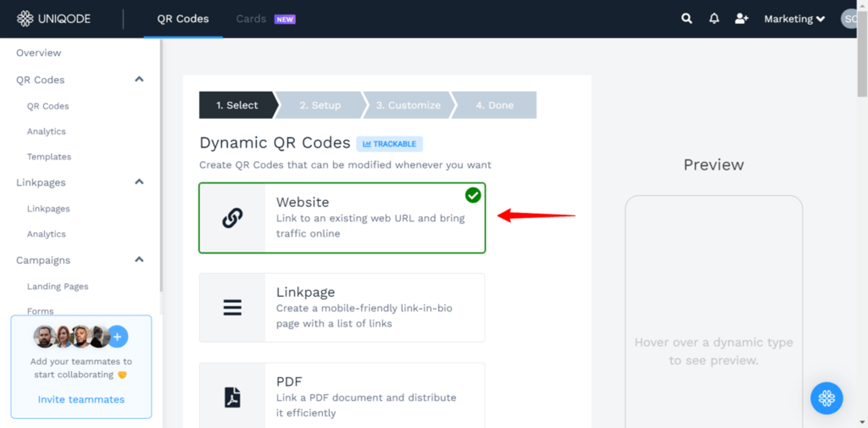The height and width of the screenshot is (428, 868).
Task: Select the PDF document icon
Action: point(232,397)
